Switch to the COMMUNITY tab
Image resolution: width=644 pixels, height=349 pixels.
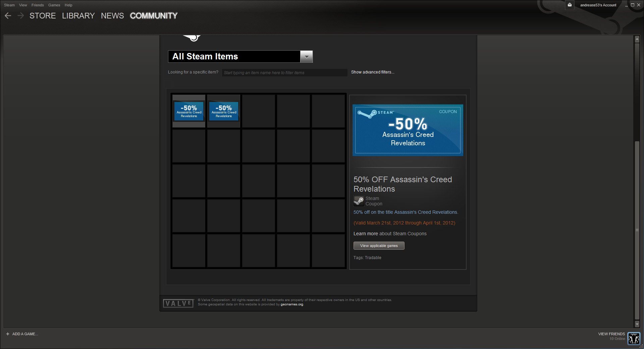tap(154, 16)
